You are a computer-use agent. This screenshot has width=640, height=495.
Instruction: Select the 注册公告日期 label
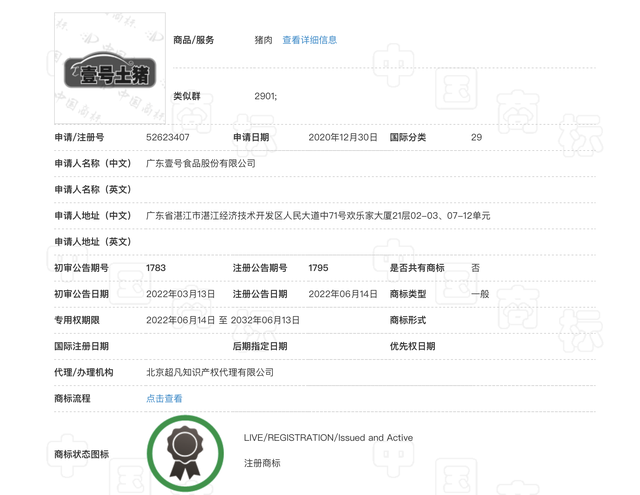click(260, 294)
